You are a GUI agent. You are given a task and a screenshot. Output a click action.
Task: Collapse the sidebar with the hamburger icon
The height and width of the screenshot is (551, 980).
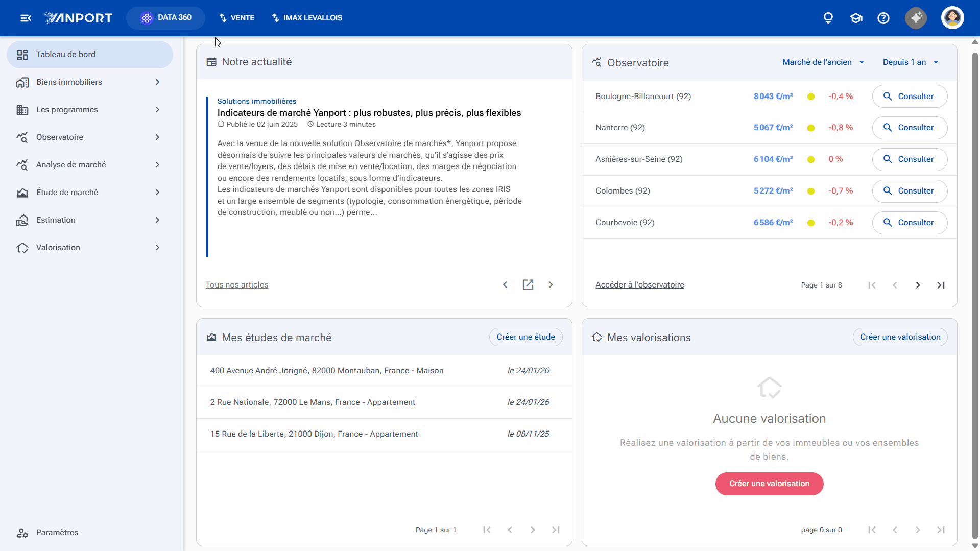tap(26, 18)
